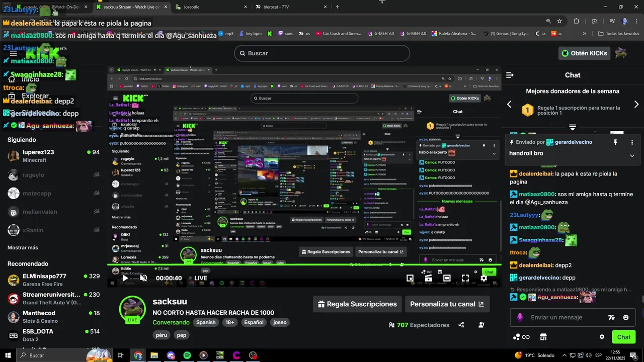The image size is (644, 362).
Task: Click the Regala Suscripciones button
Action: [357, 304]
